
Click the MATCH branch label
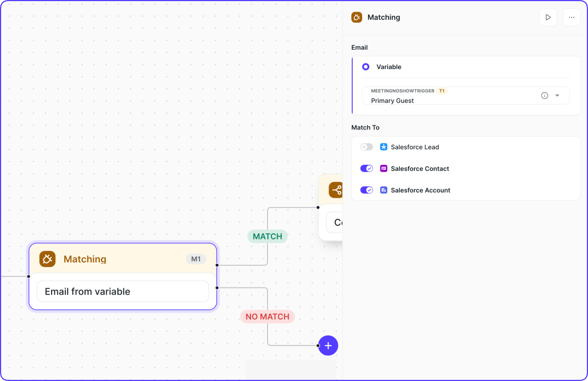click(268, 236)
